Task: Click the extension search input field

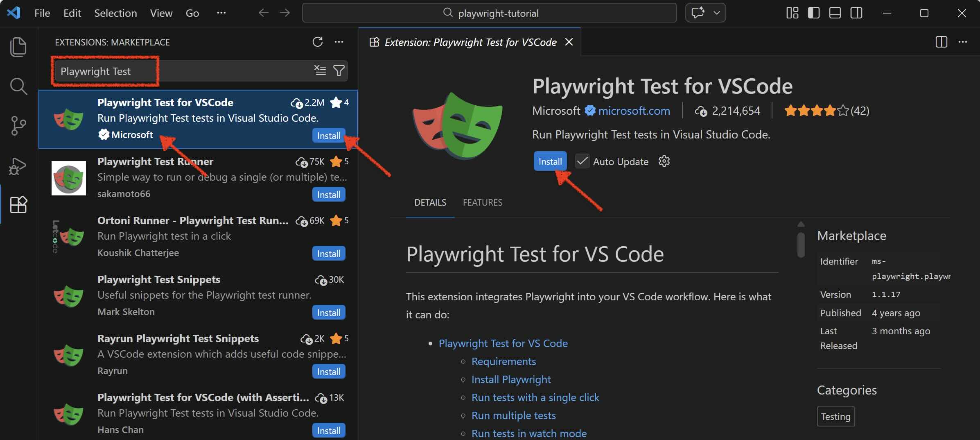Action: point(164,71)
